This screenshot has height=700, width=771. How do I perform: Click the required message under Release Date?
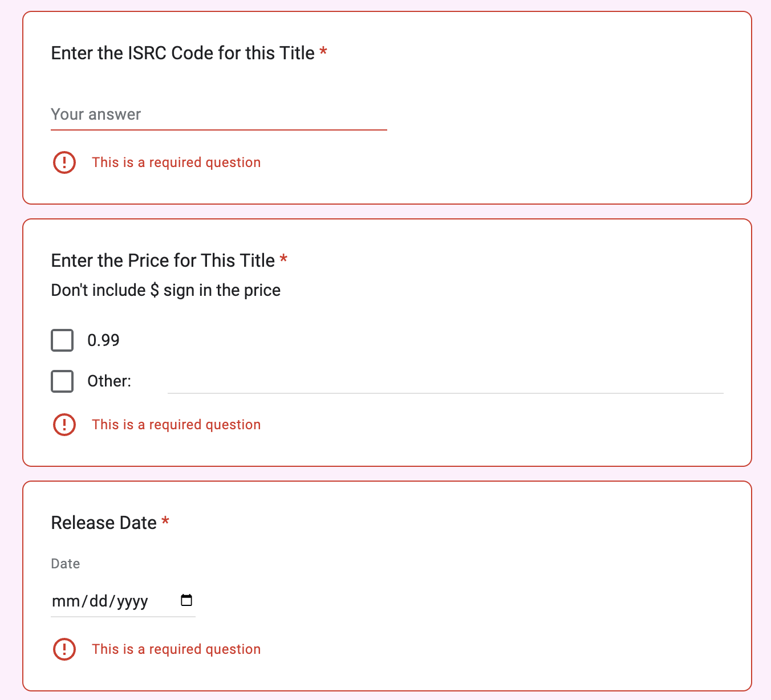pos(176,649)
